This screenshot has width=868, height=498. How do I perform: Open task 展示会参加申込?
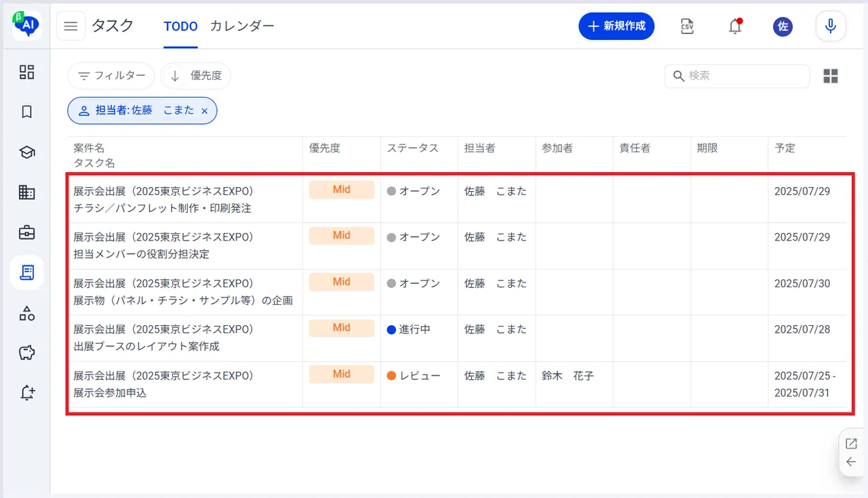tap(110, 392)
